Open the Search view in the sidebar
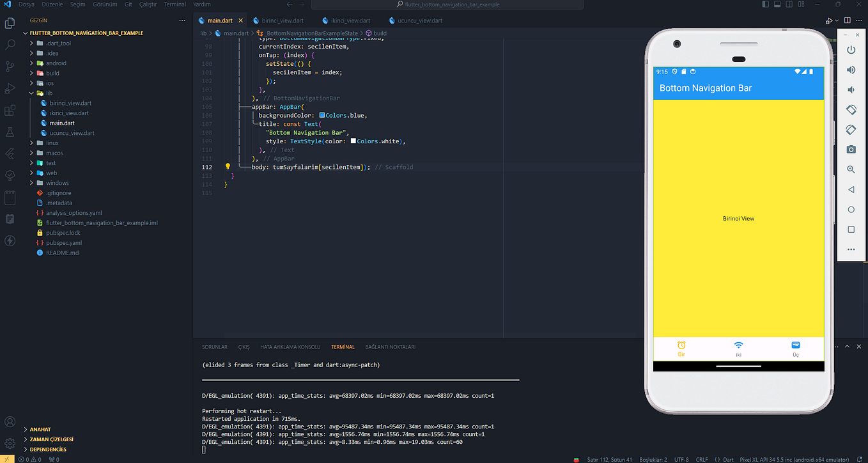Screen dimensions: 868x463 [10, 45]
